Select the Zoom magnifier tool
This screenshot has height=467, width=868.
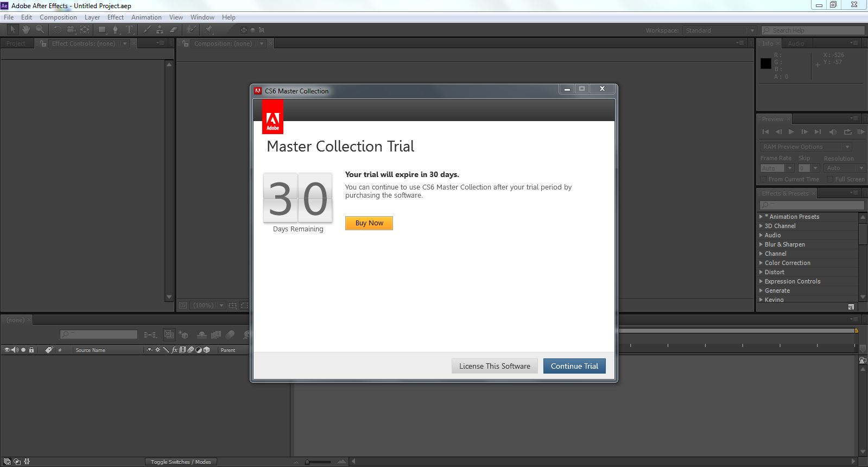[40, 30]
